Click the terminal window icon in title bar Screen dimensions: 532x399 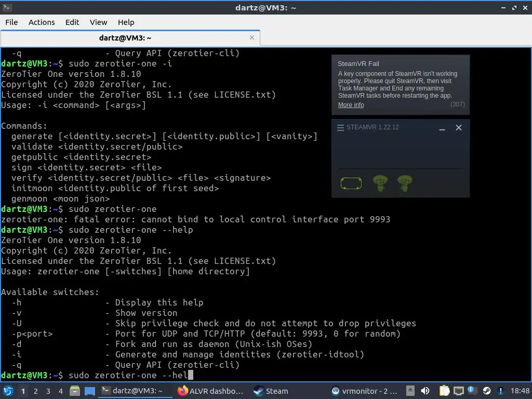(x=7, y=7)
